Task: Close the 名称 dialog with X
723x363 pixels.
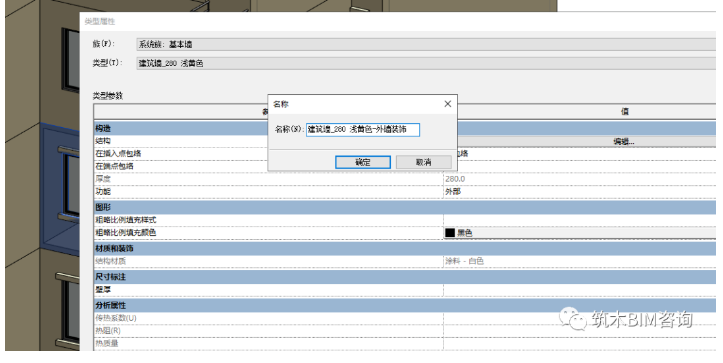Action: pyautogui.click(x=447, y=104)
